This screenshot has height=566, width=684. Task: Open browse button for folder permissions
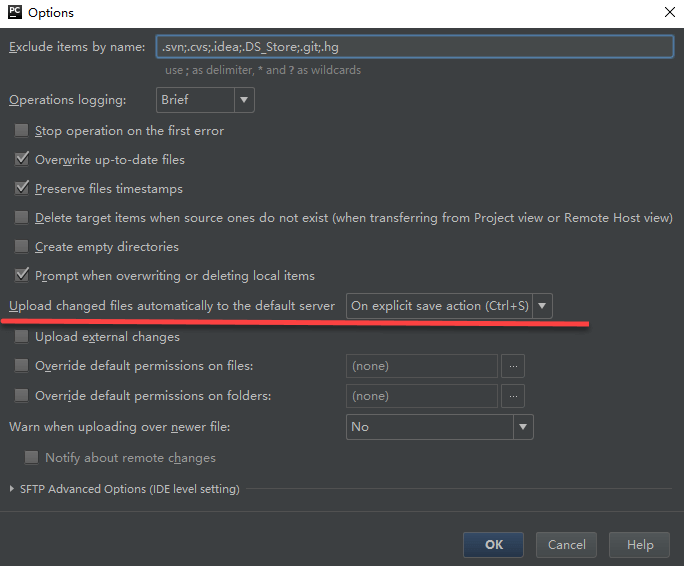point(513,396)
